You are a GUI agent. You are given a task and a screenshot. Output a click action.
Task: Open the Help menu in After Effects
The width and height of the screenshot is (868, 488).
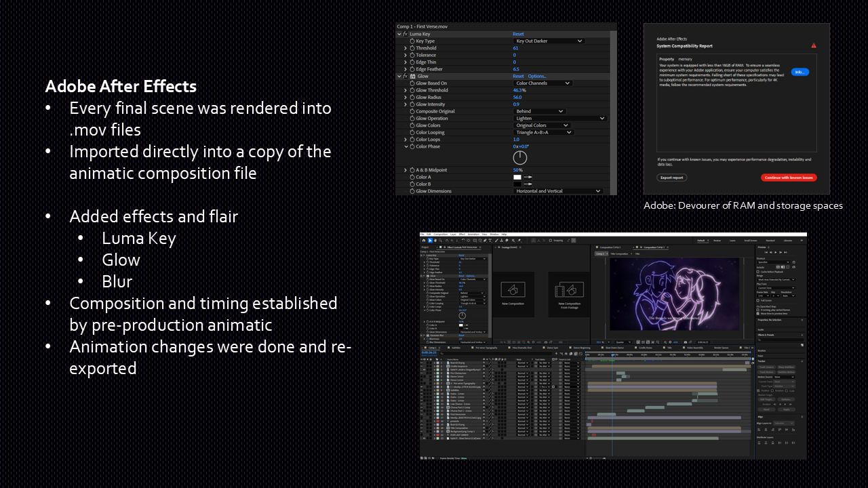(x=503, y=235)
